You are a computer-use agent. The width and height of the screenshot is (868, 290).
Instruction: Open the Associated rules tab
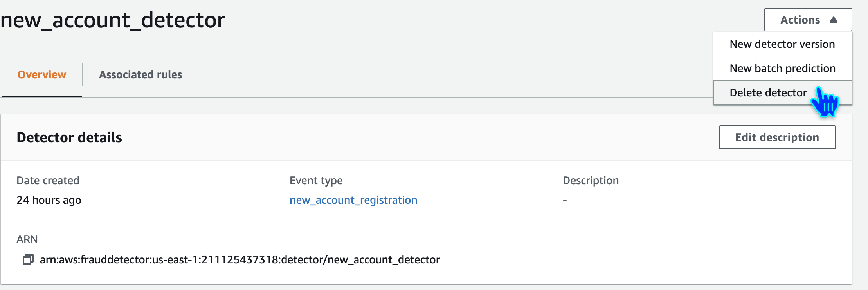[x=140, y=74]
